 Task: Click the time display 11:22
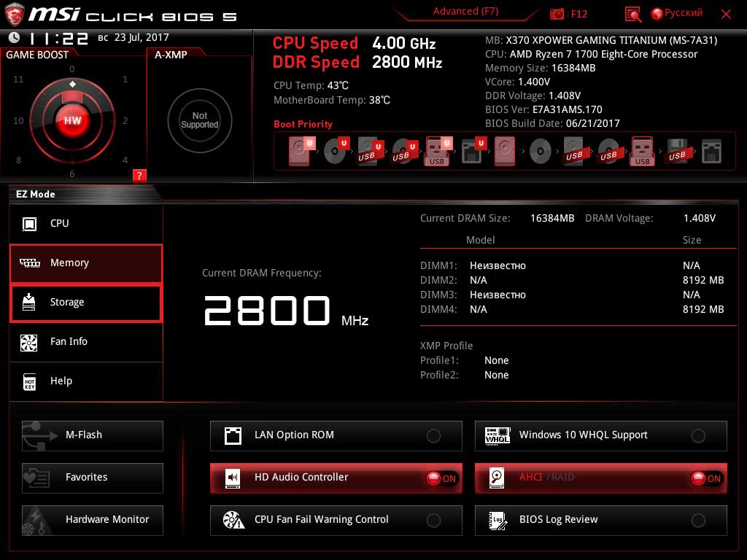pos(58,38)
